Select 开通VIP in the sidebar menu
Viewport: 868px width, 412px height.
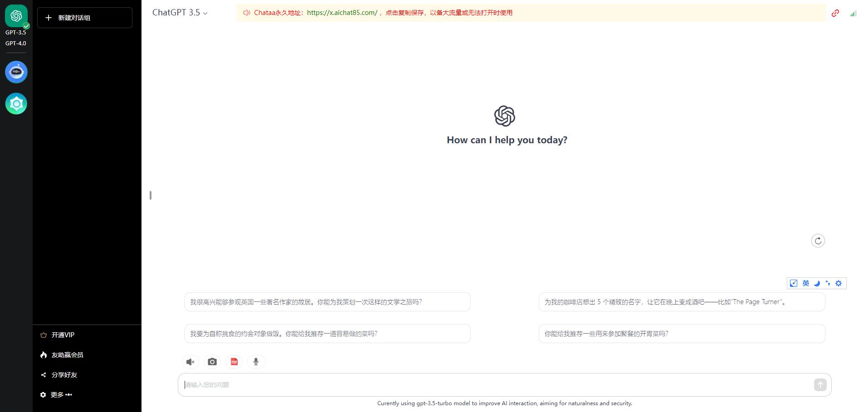(x=63, y=335)
